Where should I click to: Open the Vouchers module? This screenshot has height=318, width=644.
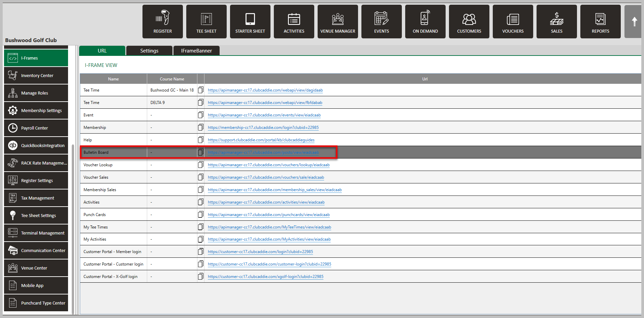pyautogui.click(x=513, y=22)
